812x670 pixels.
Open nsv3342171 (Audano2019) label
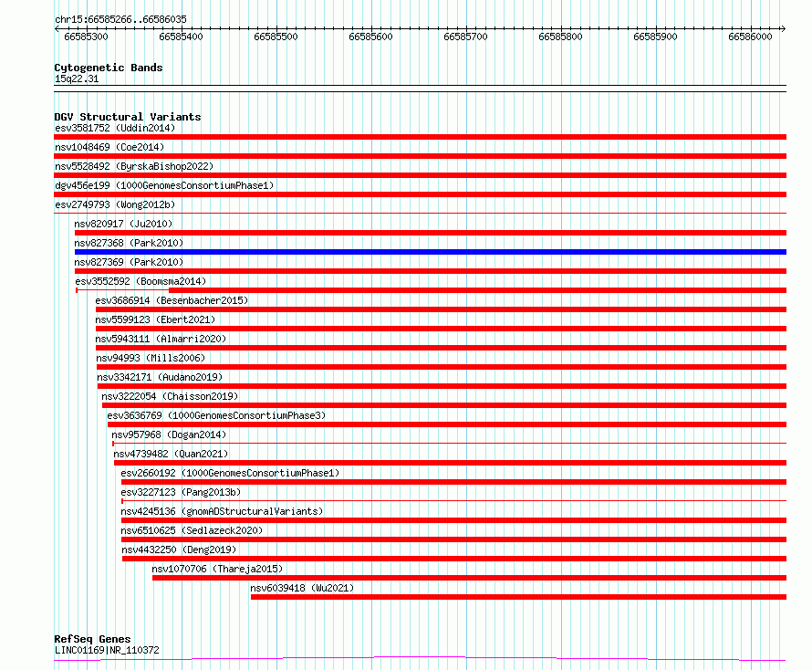[160, 377]
